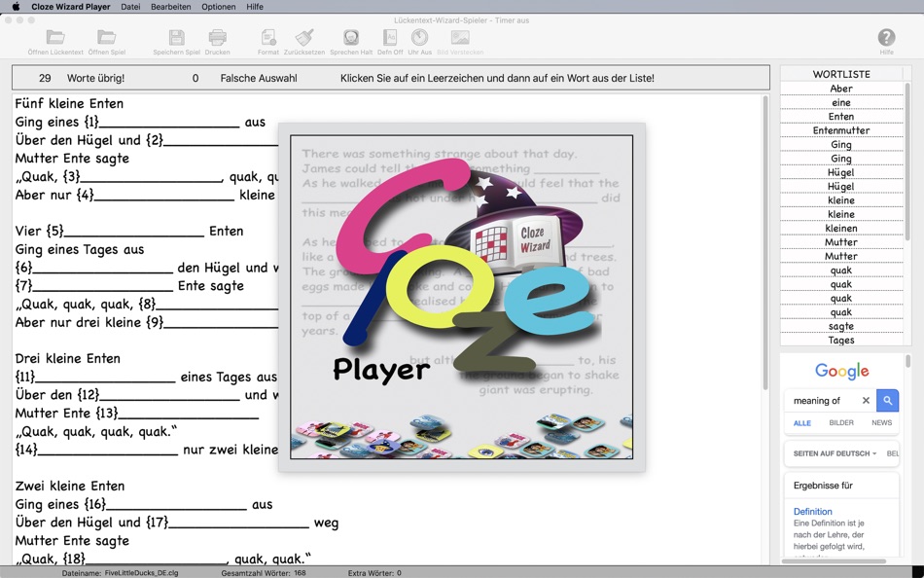This screenshot has height=578, width=924.
Task: Open the Format toolbar icon
Action: [268, 38]
